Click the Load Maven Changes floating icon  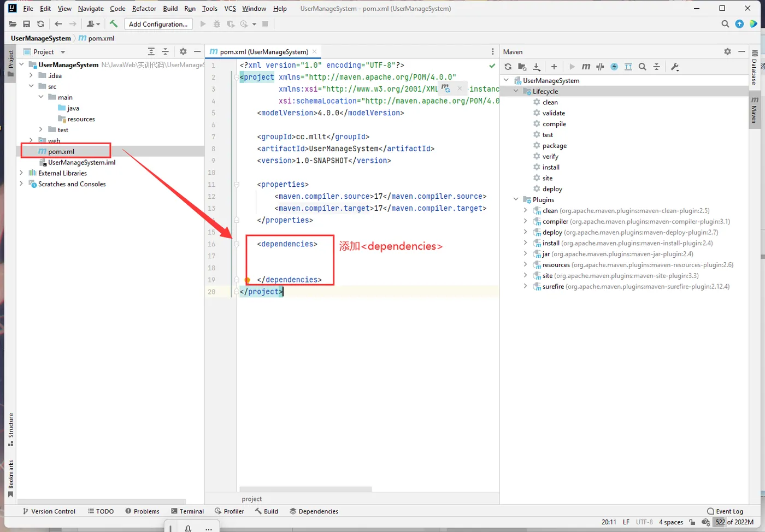tap(446, 88)
